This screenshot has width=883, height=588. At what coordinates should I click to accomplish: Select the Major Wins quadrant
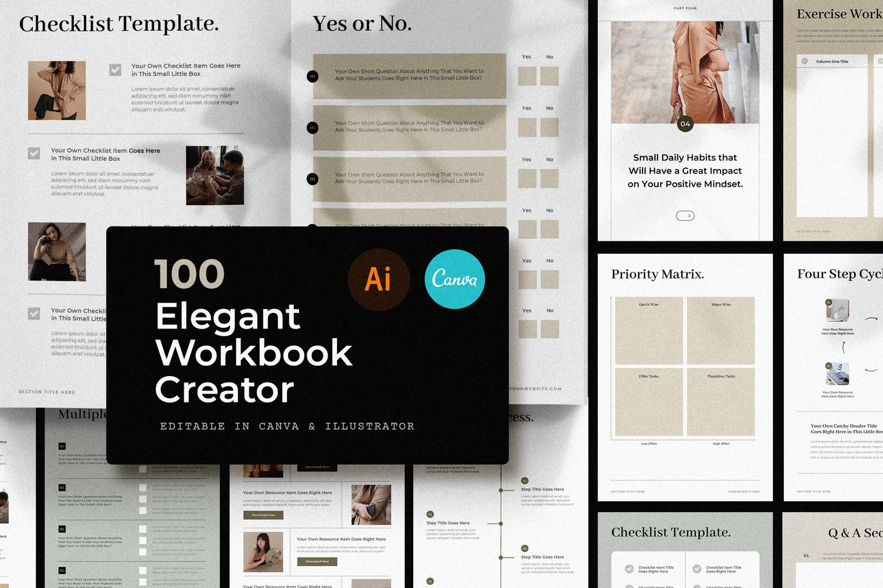coord(721,331)
